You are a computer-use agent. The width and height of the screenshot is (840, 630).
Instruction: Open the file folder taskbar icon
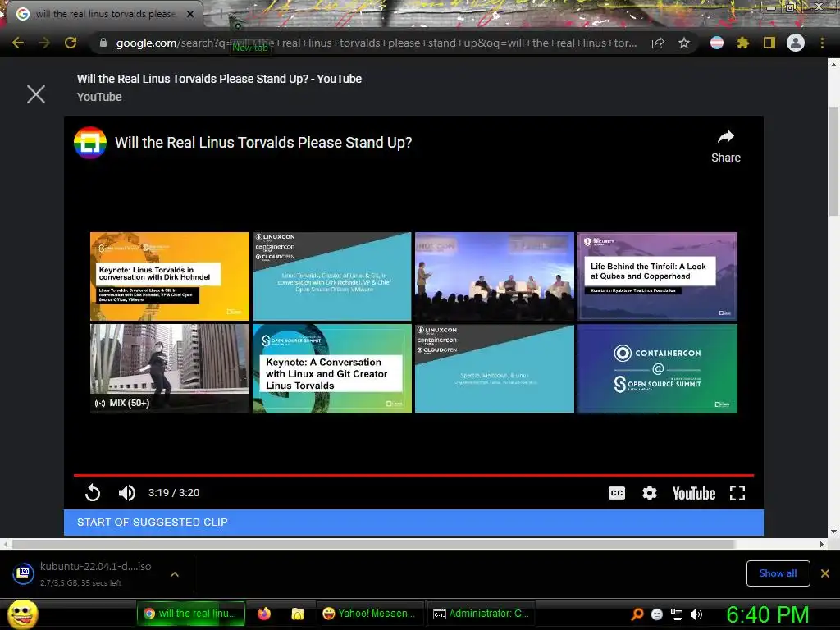pyautogui.click(x=298, y=614)
